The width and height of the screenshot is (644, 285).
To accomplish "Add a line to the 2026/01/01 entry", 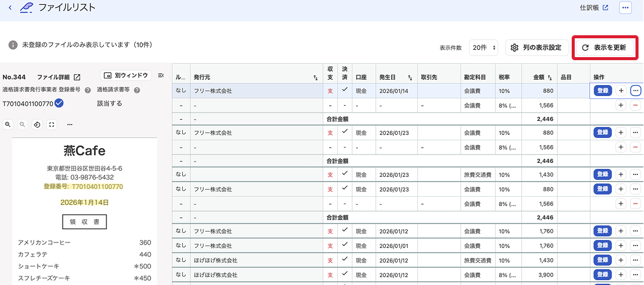I will pos(620,246).
